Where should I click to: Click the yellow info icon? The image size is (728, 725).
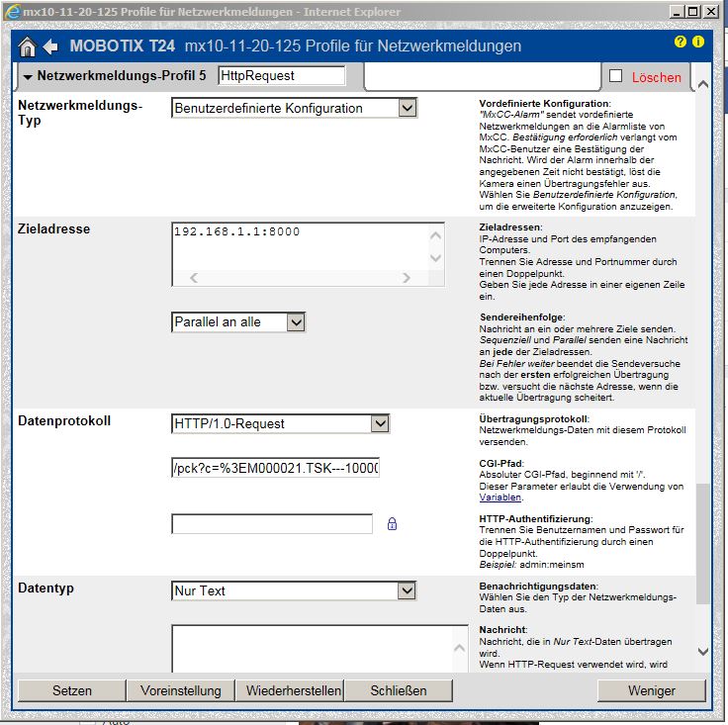tap(697, 43)
